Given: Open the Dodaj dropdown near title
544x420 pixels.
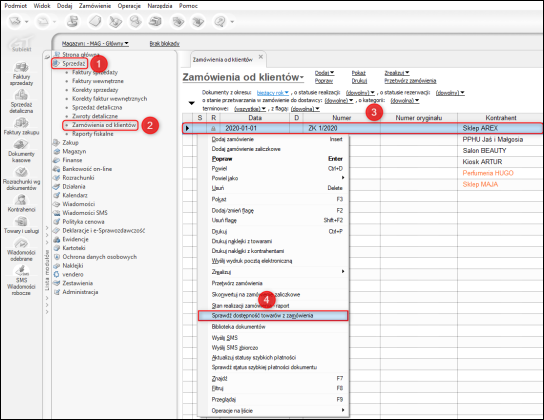Looking at the screenshot, I should click(324, 73).
